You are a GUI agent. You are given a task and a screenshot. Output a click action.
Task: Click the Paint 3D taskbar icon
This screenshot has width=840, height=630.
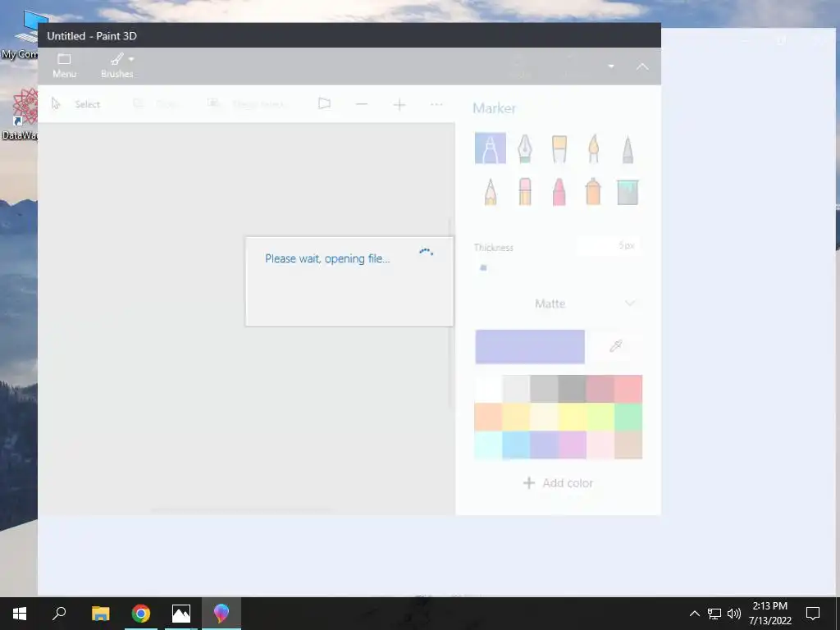(221, 614)
